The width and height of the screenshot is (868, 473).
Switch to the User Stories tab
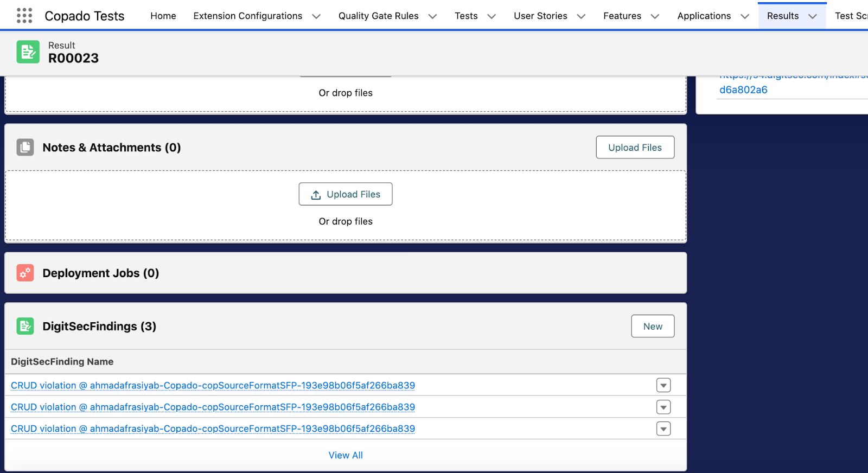540,16
